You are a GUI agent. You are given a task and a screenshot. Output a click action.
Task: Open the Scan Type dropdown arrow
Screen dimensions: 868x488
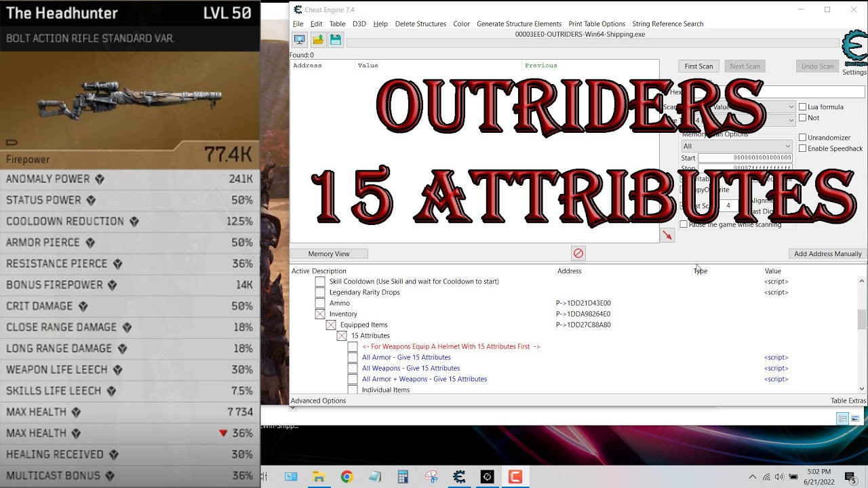point(791,106)
